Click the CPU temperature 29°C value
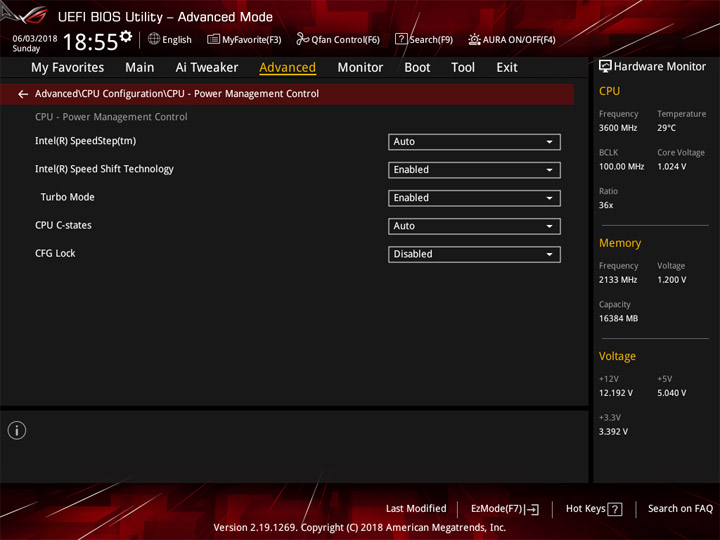This screenshot has width=720, height=540. (x=666, y=128)
